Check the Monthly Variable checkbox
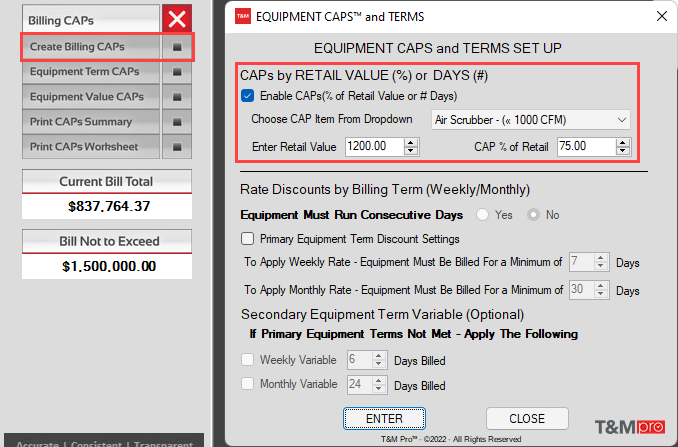This screenshot has width=678, height=447. [x=247, y=384]
